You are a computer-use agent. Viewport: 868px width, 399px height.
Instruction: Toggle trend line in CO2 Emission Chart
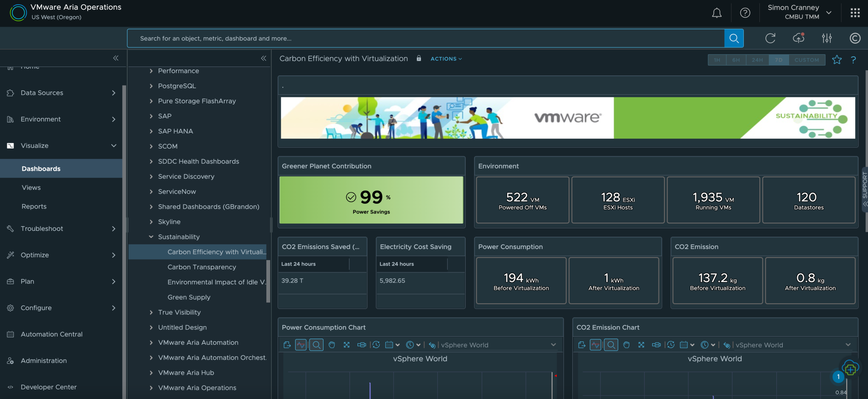(595, 345)
